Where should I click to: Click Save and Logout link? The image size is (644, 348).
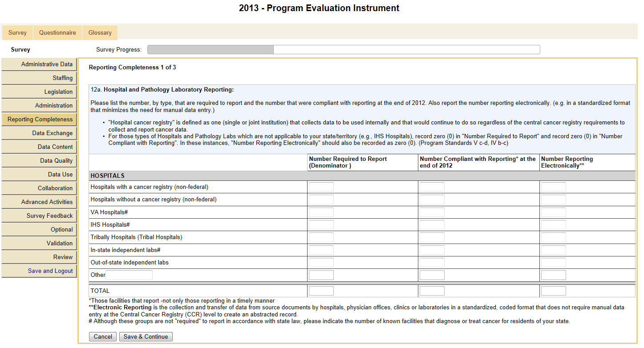click(x=50, y=271)
